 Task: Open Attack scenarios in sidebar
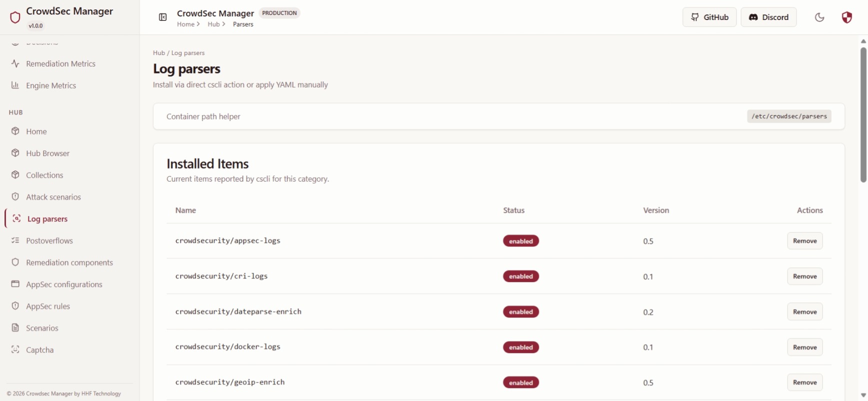[54, 197]
